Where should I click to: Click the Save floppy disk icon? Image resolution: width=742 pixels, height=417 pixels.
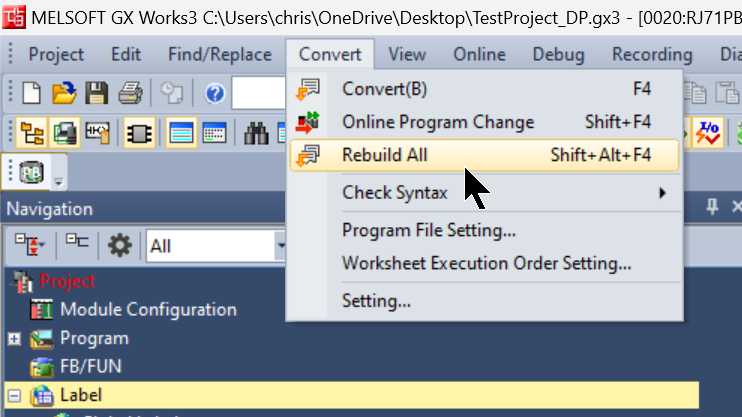(97, 93)
